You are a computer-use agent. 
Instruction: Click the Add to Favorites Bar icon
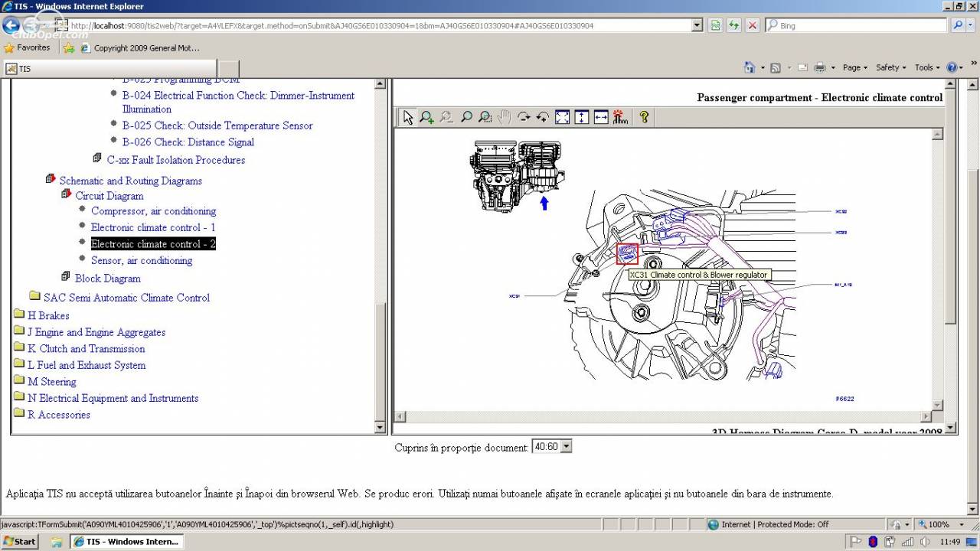68,47
